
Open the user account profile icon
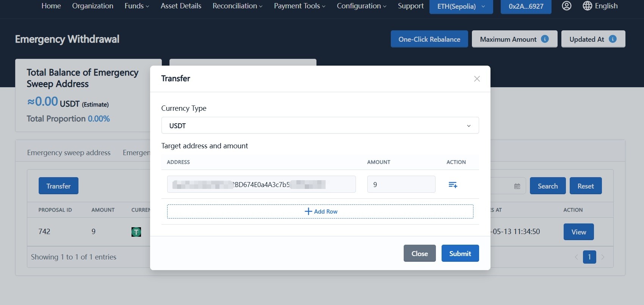[566, 6]
